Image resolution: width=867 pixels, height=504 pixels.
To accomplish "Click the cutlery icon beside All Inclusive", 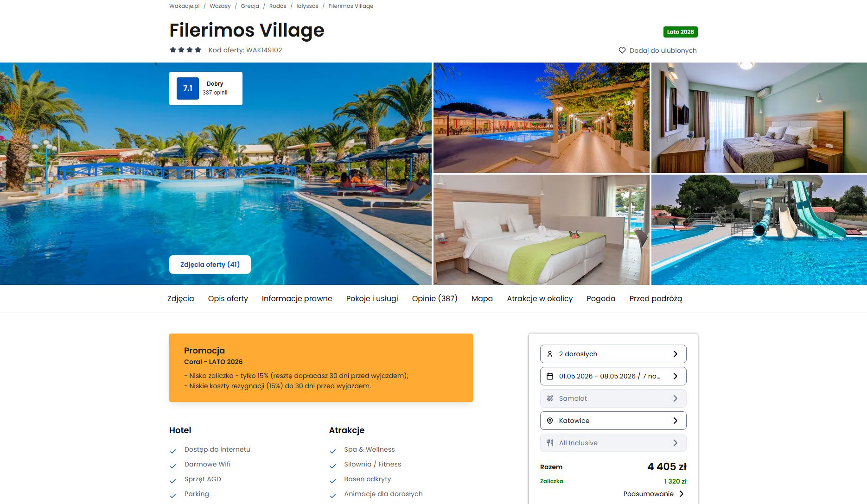I will click(550, 443).
